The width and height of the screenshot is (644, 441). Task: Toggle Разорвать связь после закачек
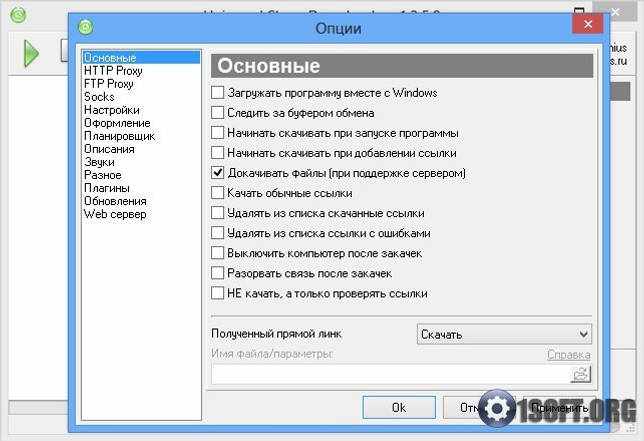[217, 273]
